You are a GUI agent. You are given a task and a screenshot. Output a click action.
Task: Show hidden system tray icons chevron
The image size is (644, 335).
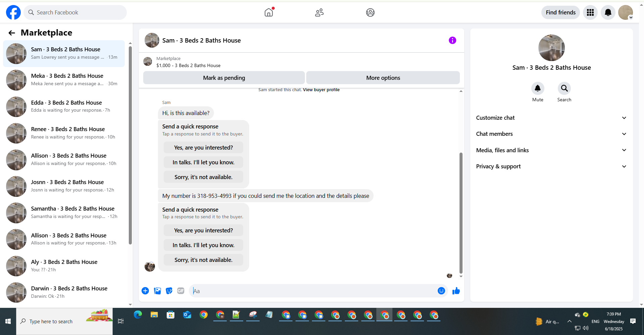point(570,321)
